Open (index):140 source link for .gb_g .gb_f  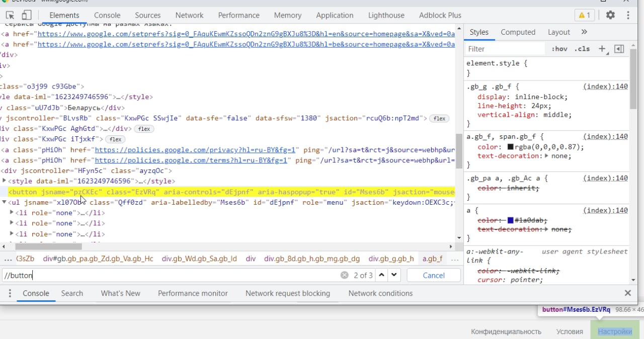[605, 87]
